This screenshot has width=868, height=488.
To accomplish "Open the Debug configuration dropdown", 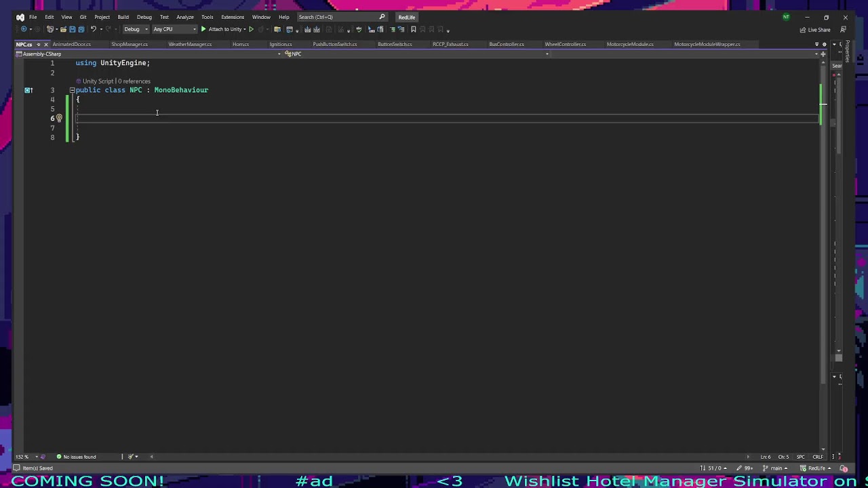I will [x=136, y=29].
